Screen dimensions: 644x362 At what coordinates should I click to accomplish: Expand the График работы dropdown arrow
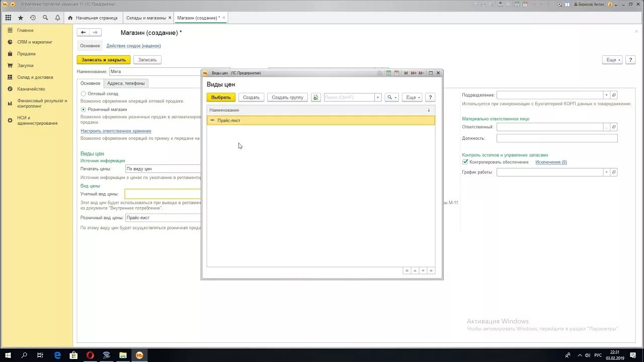(607, 172)
